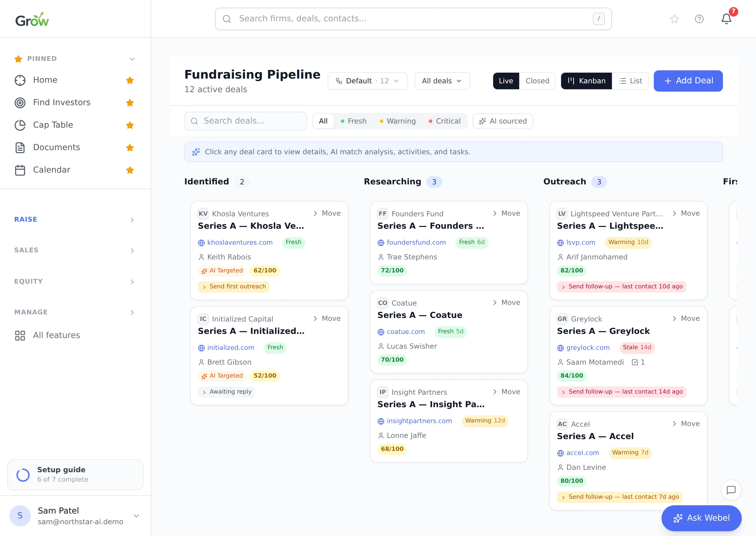This screenshot has width=756, height=536.
Task: Unpin Cap Table via its star icon
Action: [x=130, y=125]
